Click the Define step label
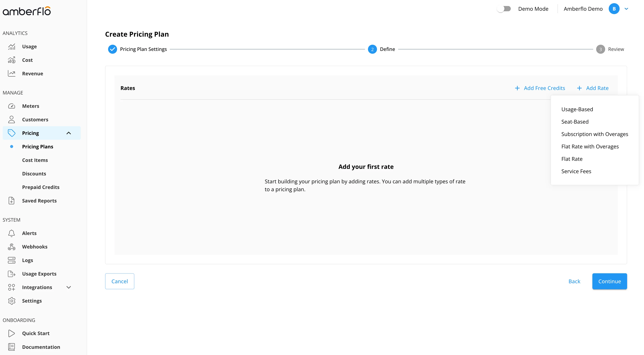The width and height of the screenshot is (644, 355). point(387,49)
